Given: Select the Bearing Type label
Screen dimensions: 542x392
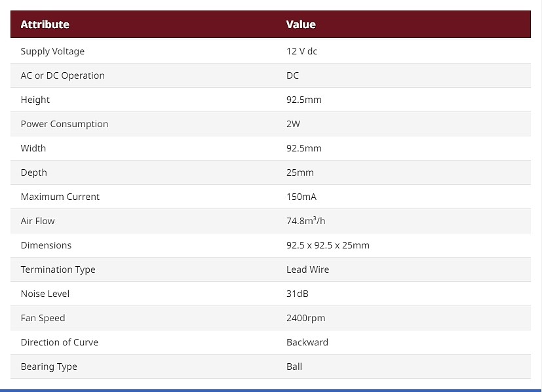Looking at the screenshot, I should (x=48, y=366).
